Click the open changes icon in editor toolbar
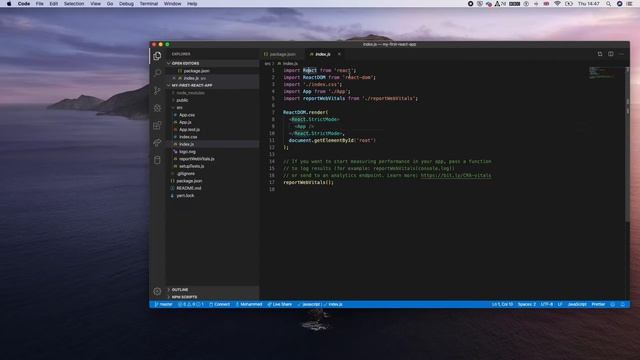 click(x=600, y=54)
